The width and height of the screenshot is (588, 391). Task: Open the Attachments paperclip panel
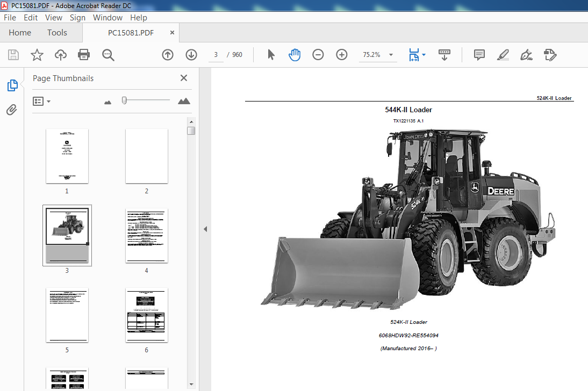pyautogui.click(x=12, y=110)
